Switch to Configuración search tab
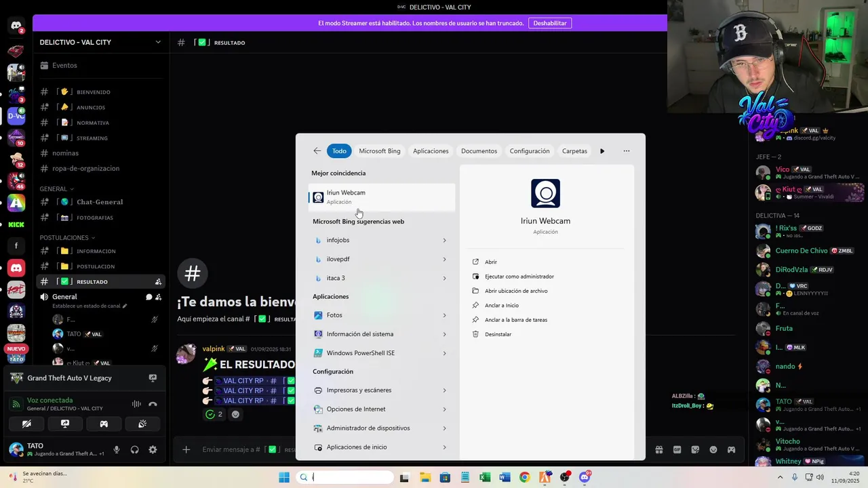 click(530, 151)
